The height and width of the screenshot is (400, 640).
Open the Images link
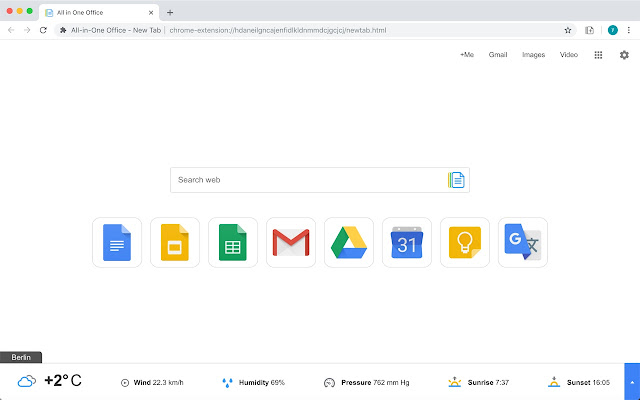(x=533, y=55)
